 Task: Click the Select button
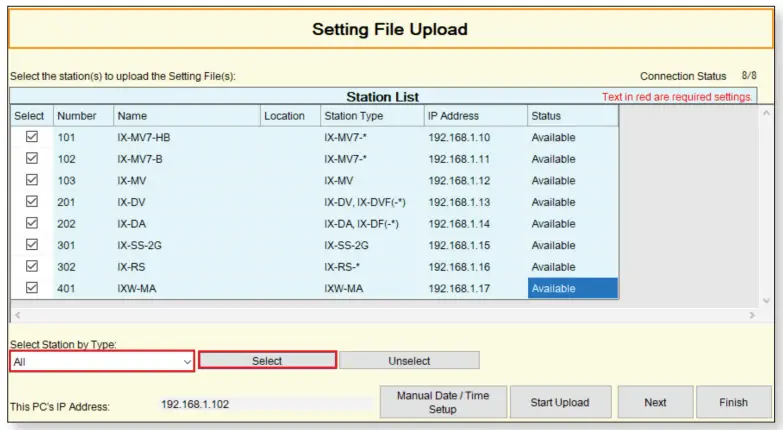point(267,361)
